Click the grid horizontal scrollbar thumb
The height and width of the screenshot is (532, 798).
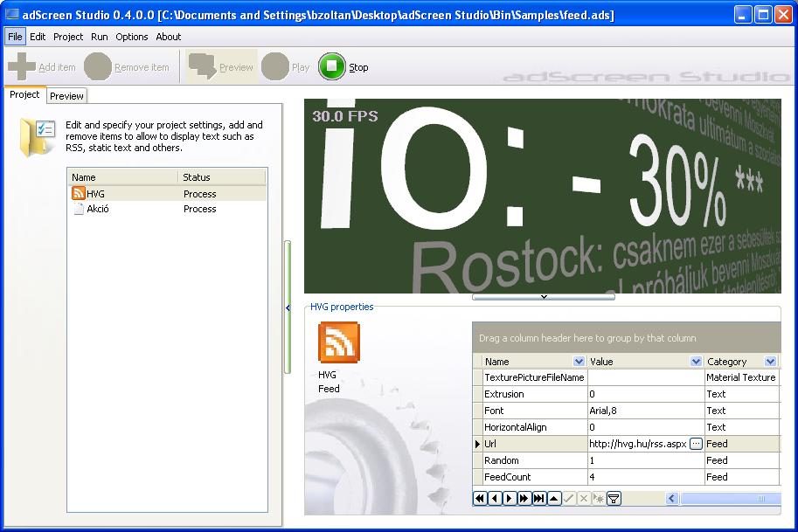[x=730, y=499]
